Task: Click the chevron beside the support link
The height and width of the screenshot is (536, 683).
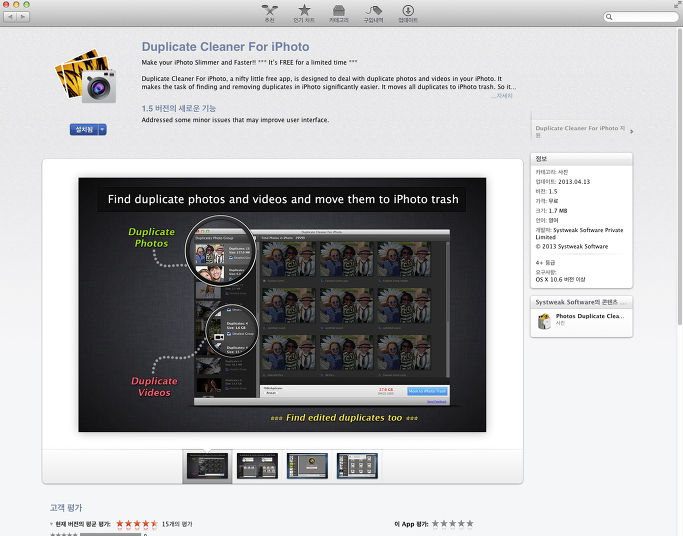Action: click(631, 131)
